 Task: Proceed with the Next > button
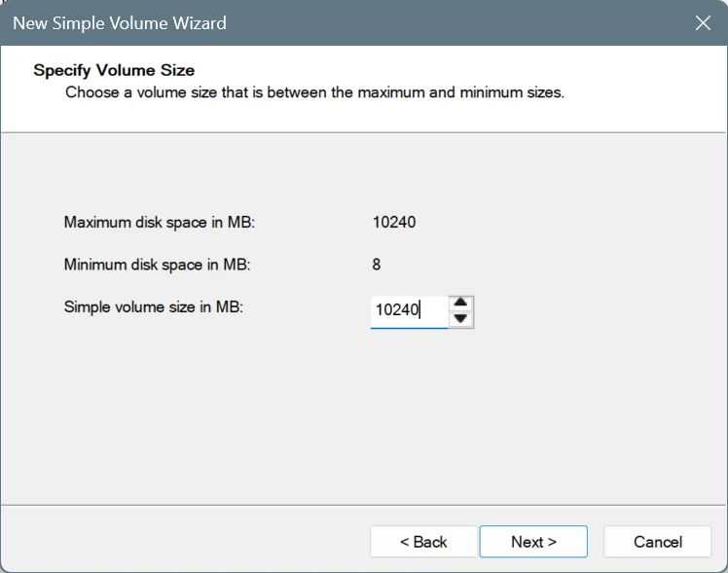533,542
